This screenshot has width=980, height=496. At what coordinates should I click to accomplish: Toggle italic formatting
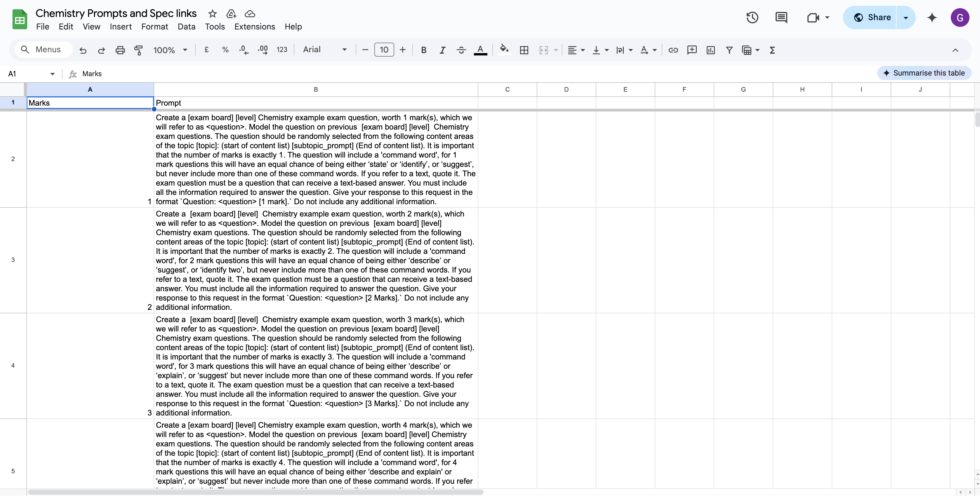coord(442,50)
